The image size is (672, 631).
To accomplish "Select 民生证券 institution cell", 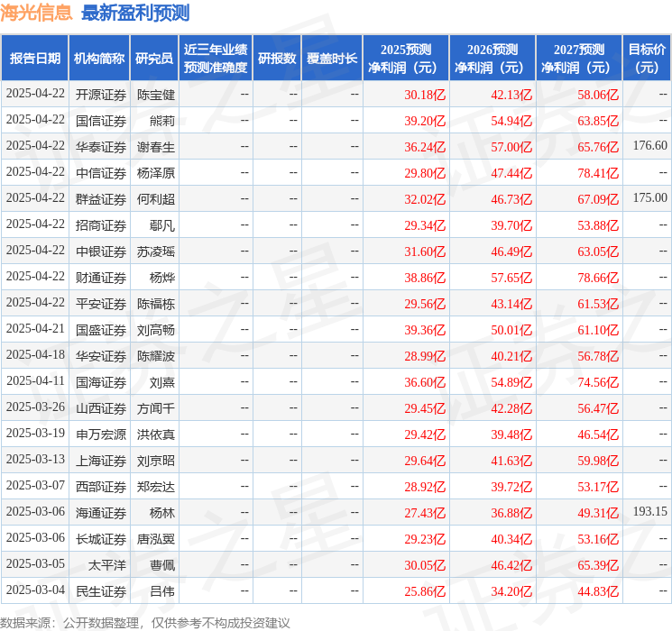I will coord(101,591).
